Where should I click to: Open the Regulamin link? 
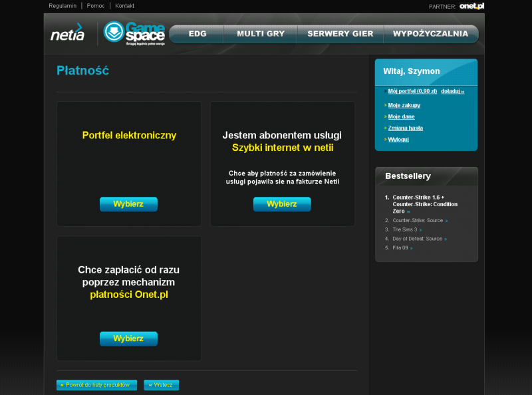coord(63,6)
